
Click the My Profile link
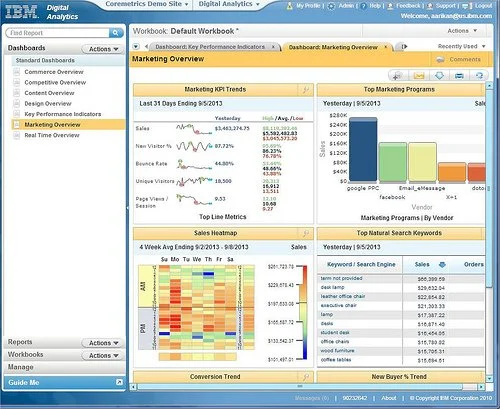(308, 6)
